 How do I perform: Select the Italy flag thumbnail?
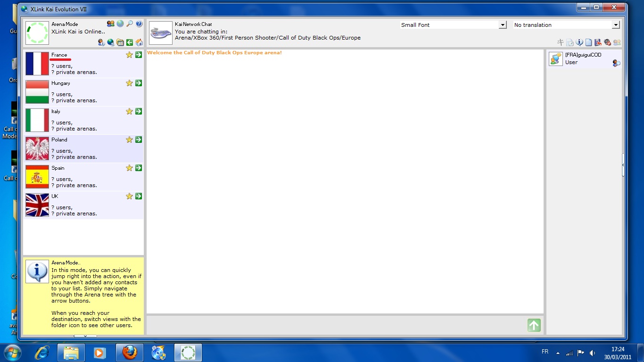coord(37,120)
